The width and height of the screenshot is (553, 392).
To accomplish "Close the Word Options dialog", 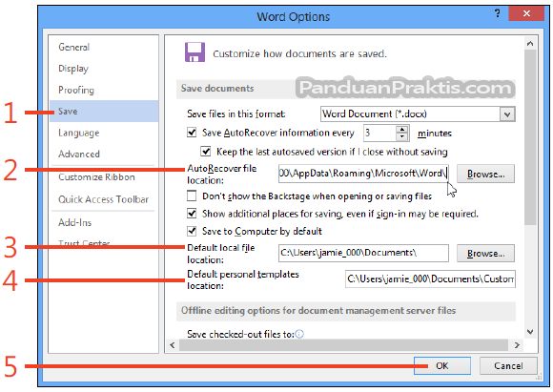I will [526, 13].
